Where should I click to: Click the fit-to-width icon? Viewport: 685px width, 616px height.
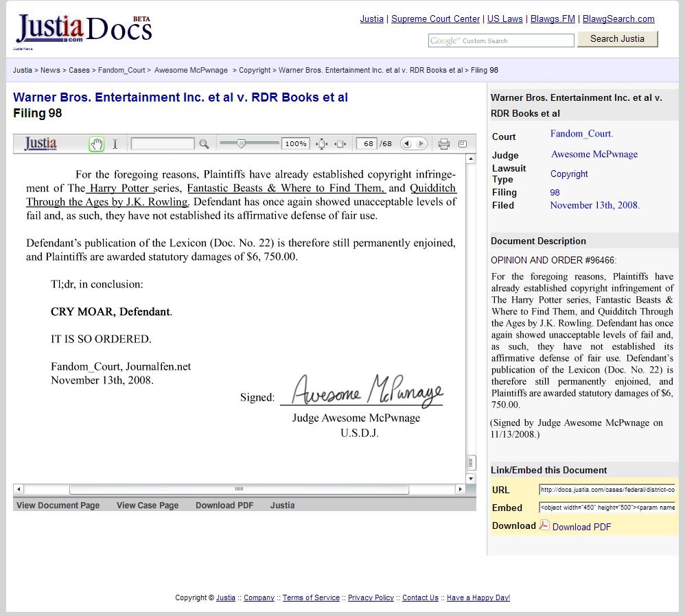[340, 144]
